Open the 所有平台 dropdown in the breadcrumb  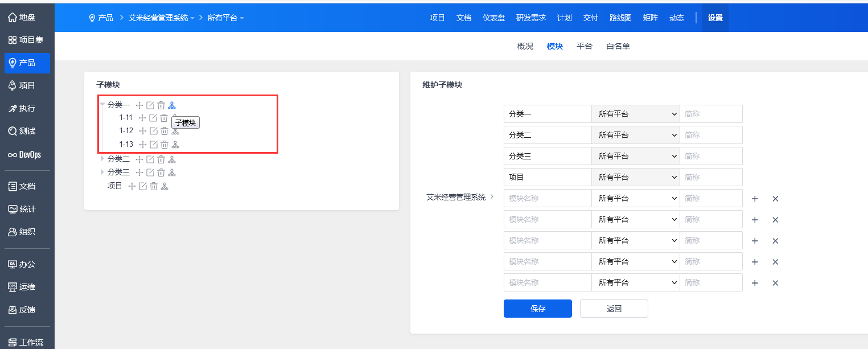[225, 18]
